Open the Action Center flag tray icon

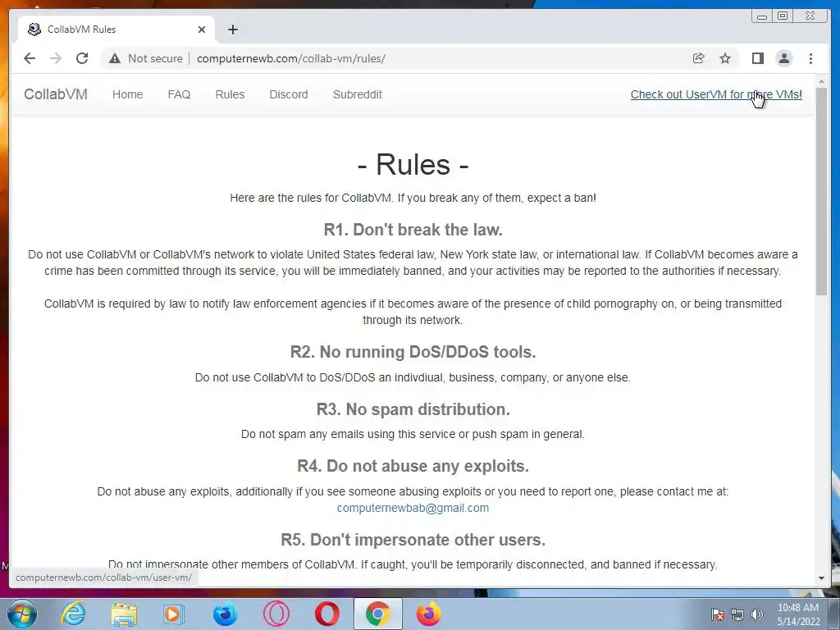[x=717, y=614]
